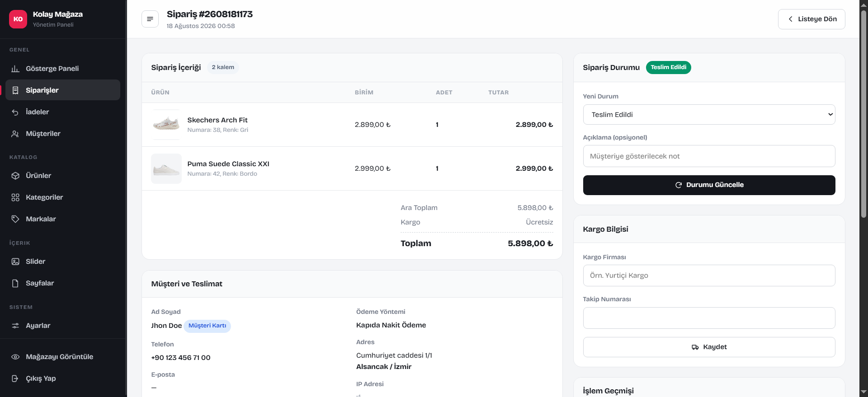Click the Kapıda Nakit Ödeme text
This screenshot has width=868, height=397.
pyautogui.click(x=391, y=325)
